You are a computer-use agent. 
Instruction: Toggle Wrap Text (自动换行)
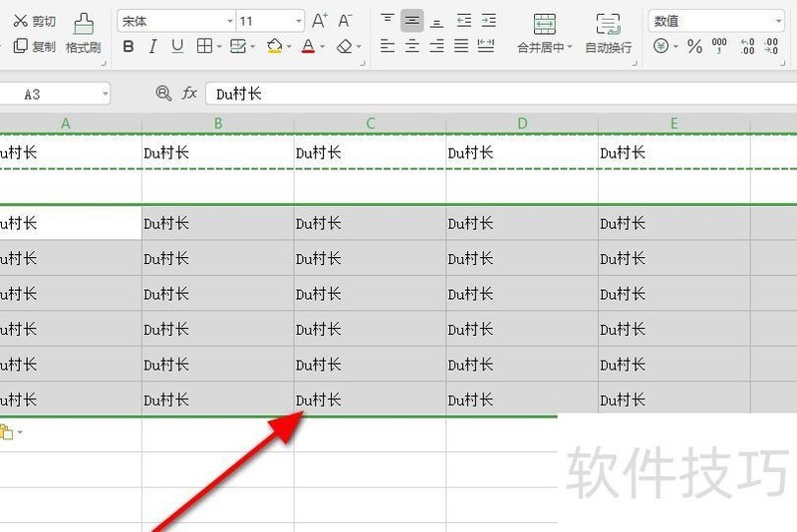tap(609, 33)
